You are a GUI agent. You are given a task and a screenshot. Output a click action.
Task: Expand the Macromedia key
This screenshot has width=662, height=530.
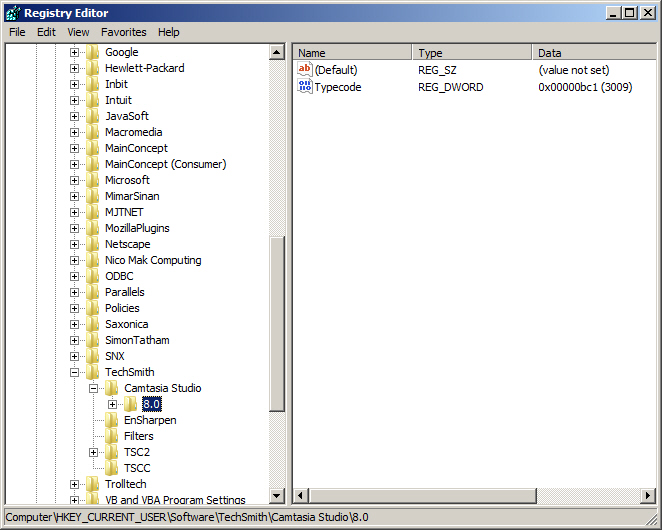click(74, 133)
